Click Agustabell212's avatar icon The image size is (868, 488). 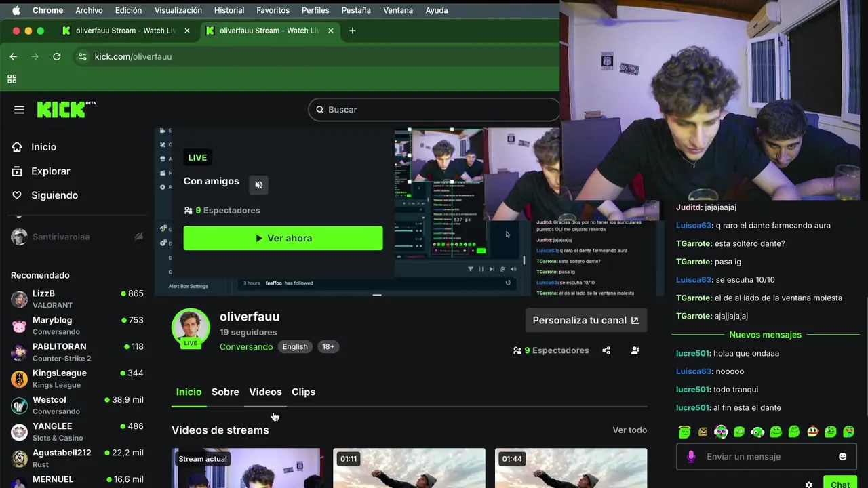[20, 458]
